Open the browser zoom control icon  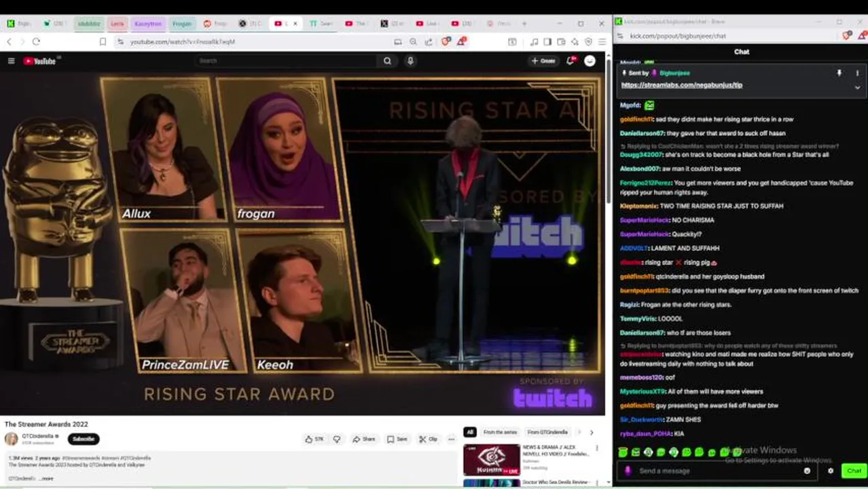[413, 42]
